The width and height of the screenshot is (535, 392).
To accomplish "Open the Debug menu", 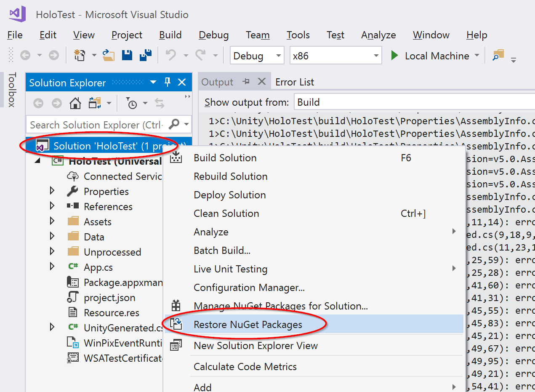I will (x=214, y=35).
